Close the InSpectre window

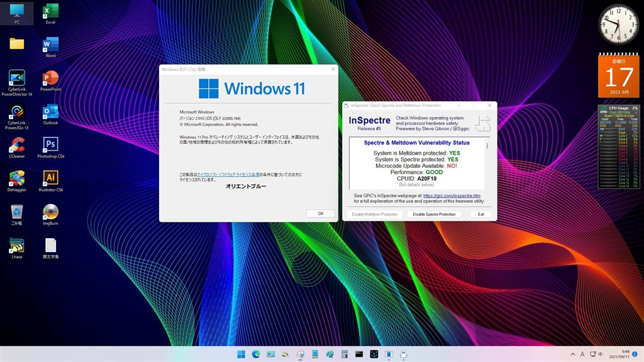pyautogui.click(x=489, y=106)
